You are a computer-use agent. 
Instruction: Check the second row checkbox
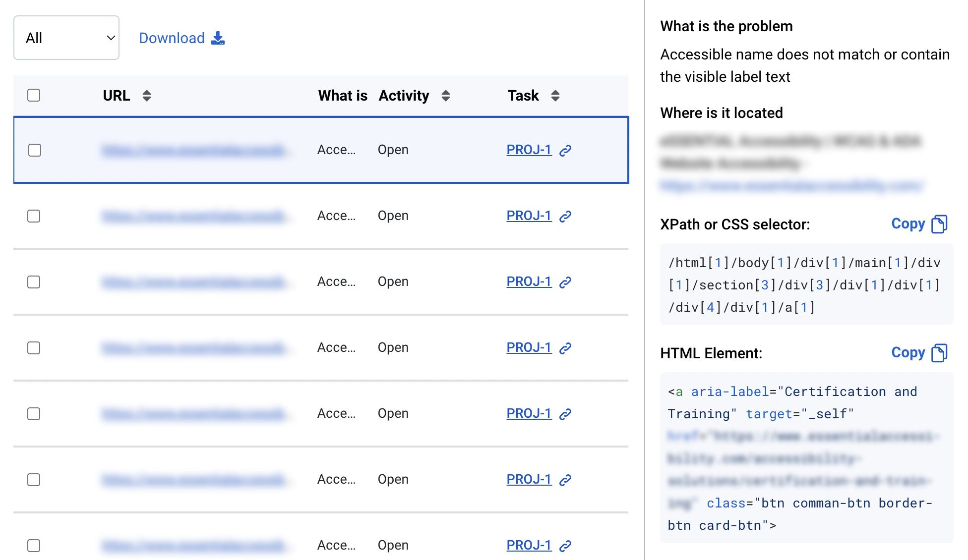[x=34, y=216]
